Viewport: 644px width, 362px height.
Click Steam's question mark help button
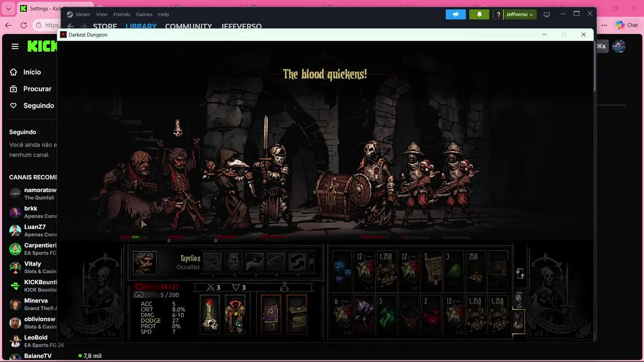[x=498, y=14]
